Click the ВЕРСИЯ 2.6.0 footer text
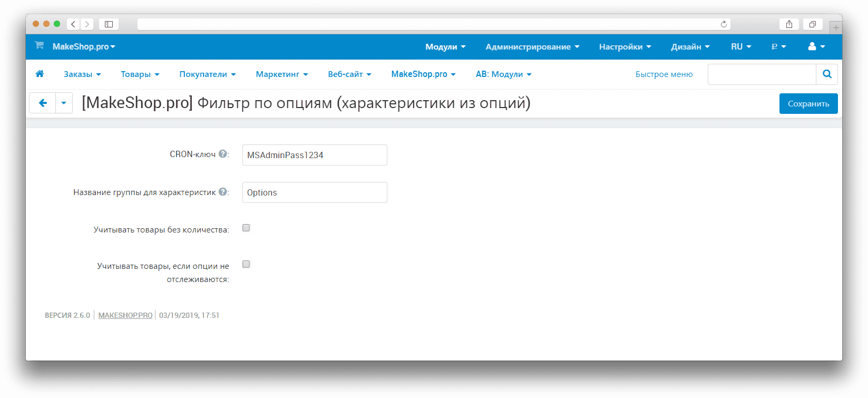The image size is (868, 398). [x=67, y=315]
